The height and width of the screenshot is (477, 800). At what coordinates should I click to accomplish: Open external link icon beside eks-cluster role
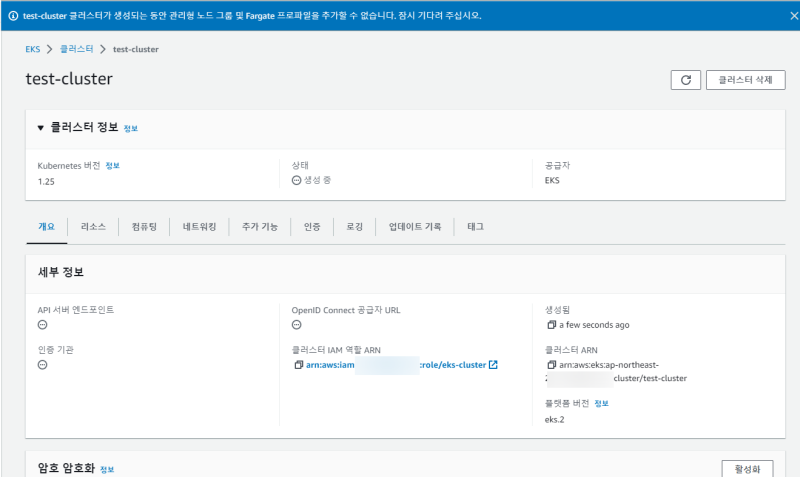click(x=494, y=365)
